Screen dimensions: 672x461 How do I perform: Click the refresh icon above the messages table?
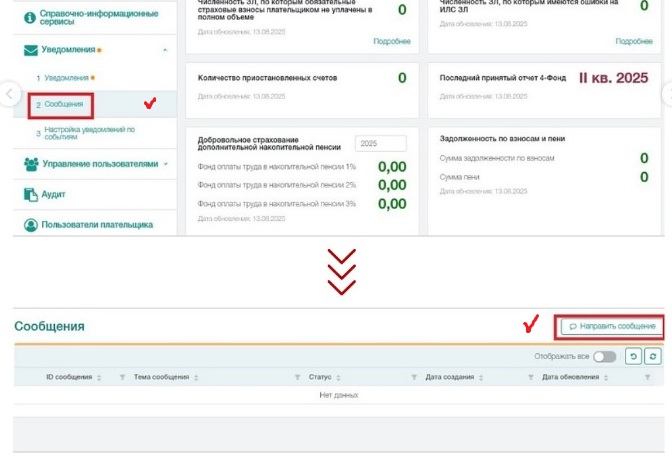coord(652,356)
